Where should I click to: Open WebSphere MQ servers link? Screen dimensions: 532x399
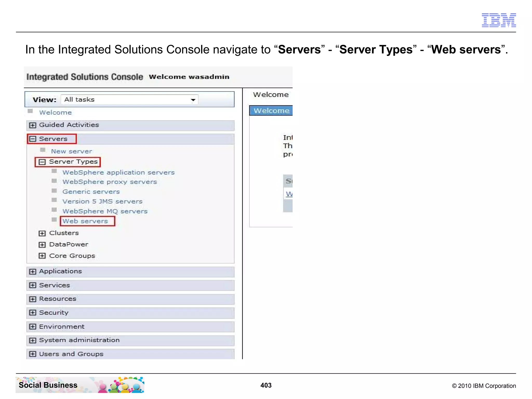click(x=105, y=211)
